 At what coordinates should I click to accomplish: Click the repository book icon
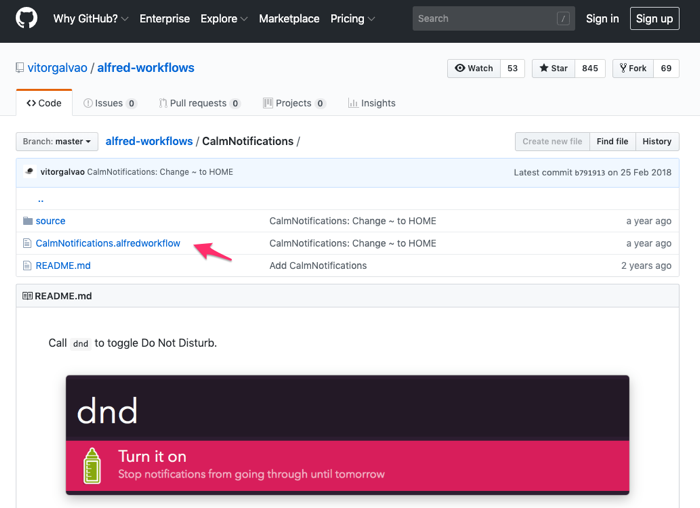click(20, 68)
